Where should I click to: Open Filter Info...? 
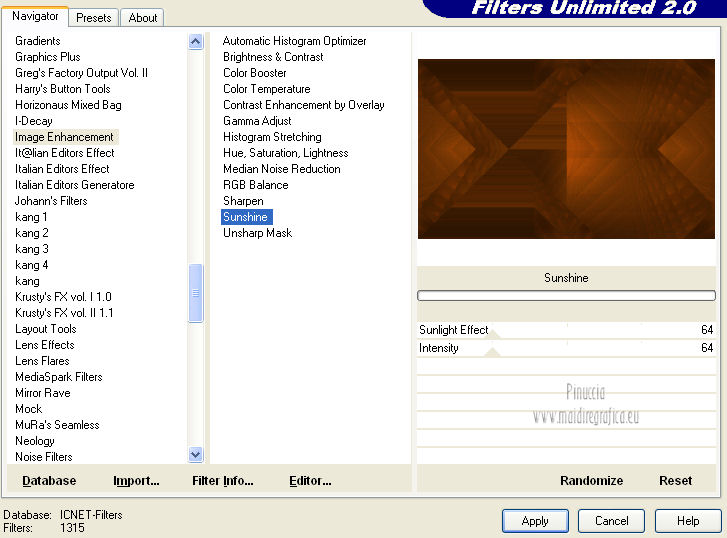click(x=223, y=480)
